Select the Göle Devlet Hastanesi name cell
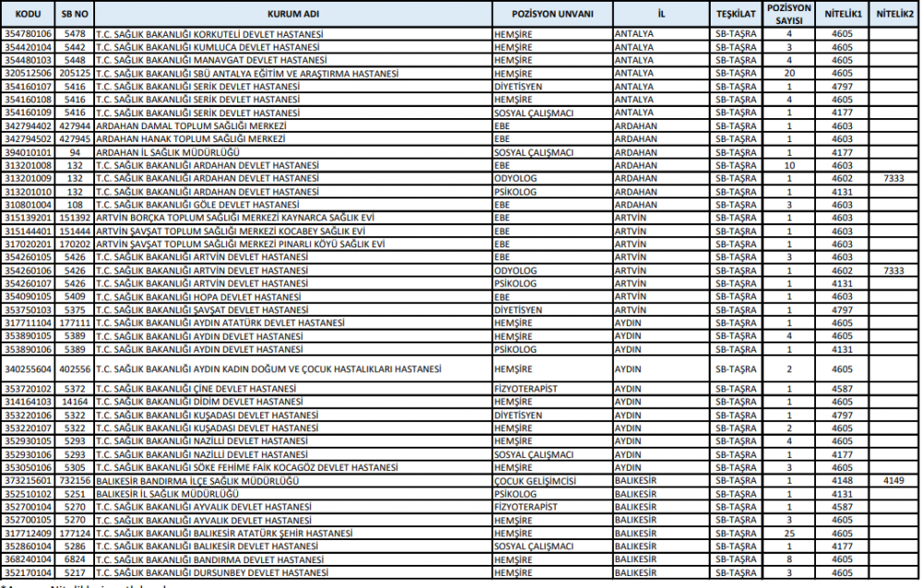The width and height of the screenshot is (923, 588). [x=294, y=205]
